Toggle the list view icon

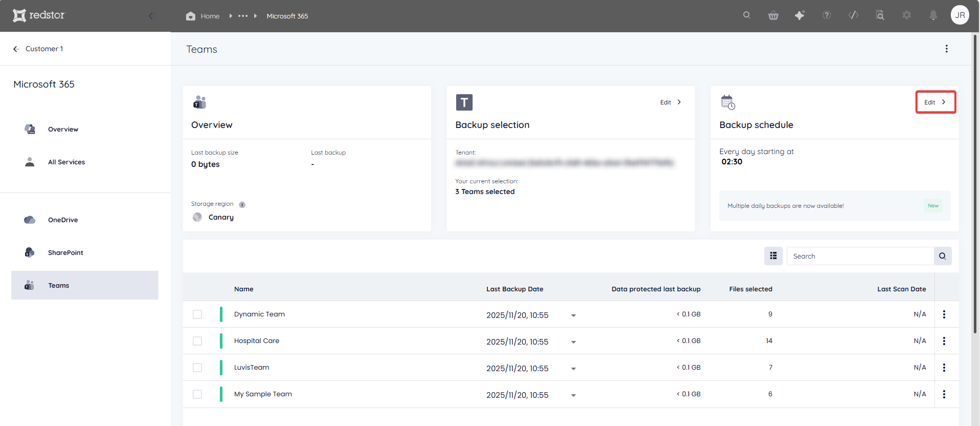[x=773, y=256]
